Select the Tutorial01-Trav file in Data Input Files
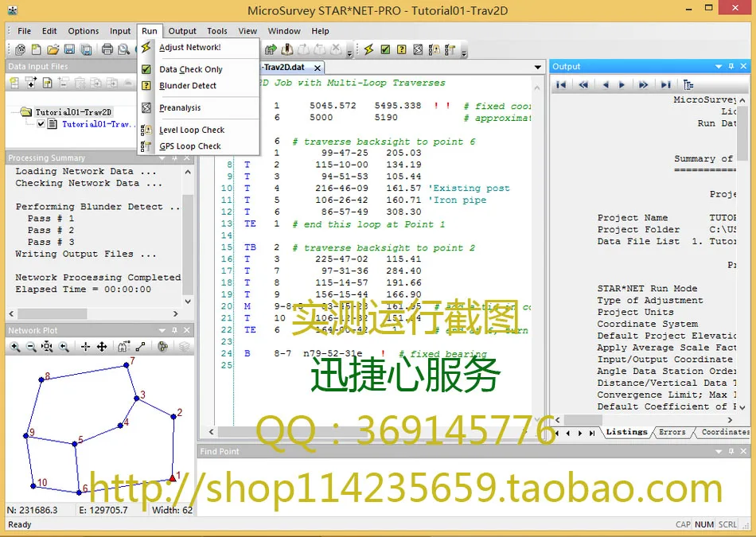Viewport: 756px width, 537px height. [x=97, y=124]
